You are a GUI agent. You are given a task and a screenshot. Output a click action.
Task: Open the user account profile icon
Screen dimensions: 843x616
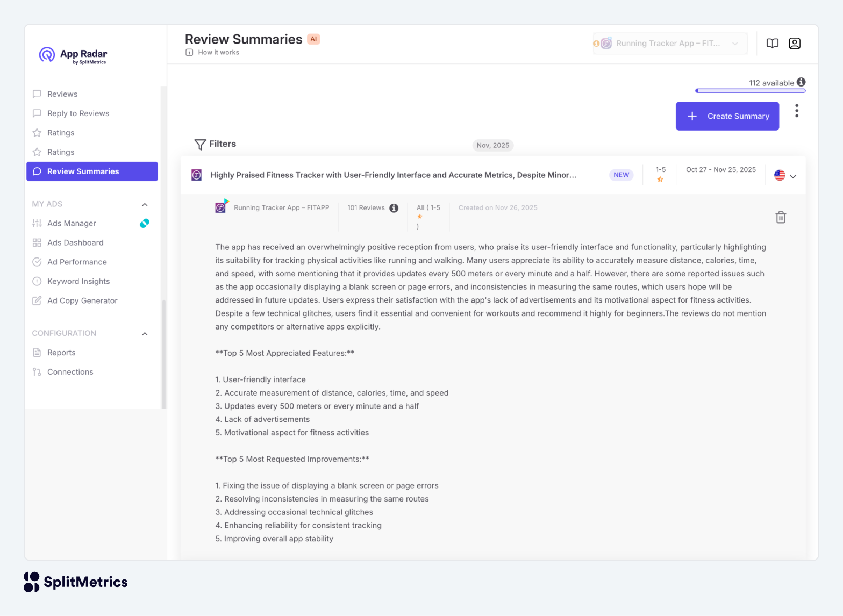click(795, 44)
